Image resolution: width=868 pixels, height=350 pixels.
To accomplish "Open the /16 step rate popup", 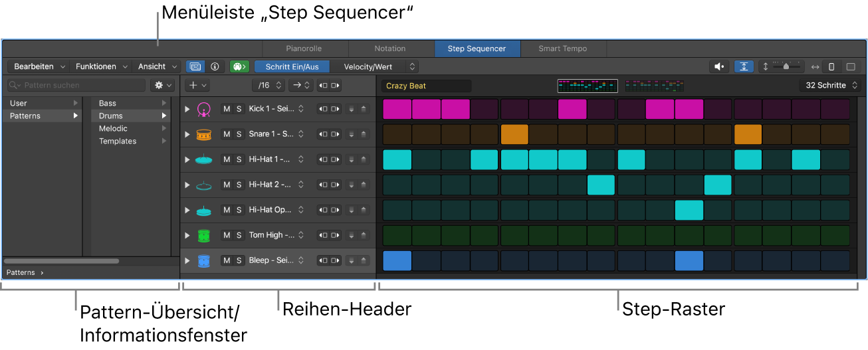I will tap(269, 85).
